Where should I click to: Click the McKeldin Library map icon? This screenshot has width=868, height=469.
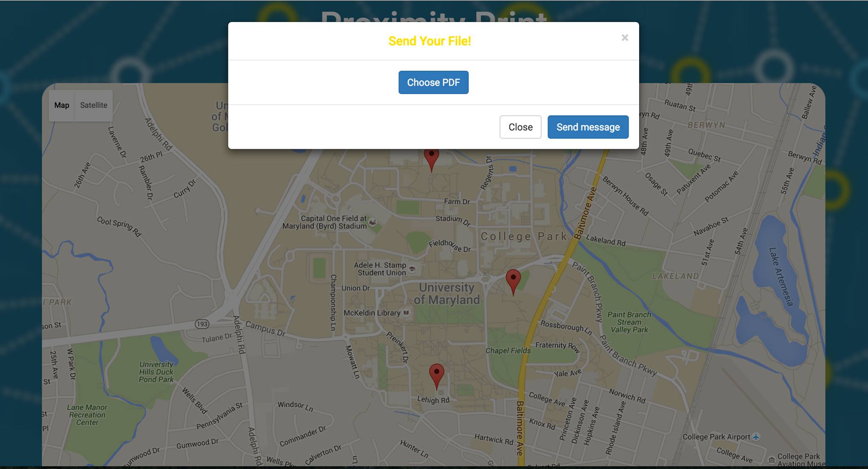pyautogui.click(x=406, y=313)
